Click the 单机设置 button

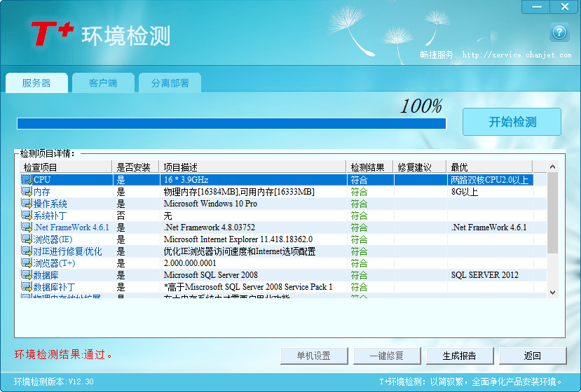tap(314, 356)
